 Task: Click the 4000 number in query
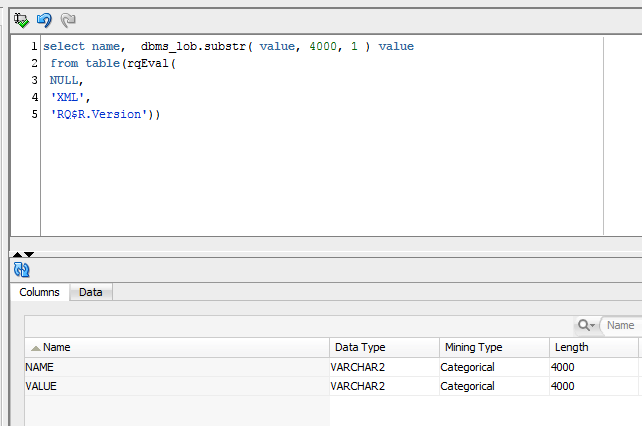323,46
